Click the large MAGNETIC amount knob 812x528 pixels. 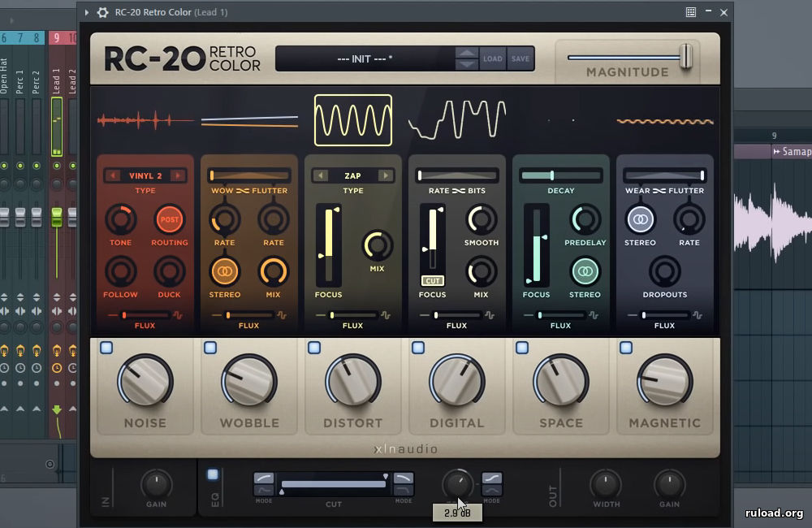pos(665,381)
